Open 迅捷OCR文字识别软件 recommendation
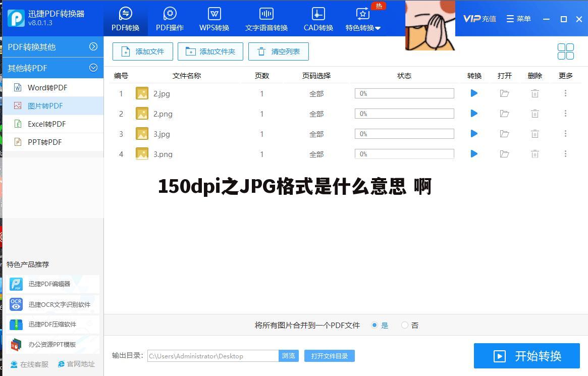This screenshot has width=588, height=376. [52, 304]
